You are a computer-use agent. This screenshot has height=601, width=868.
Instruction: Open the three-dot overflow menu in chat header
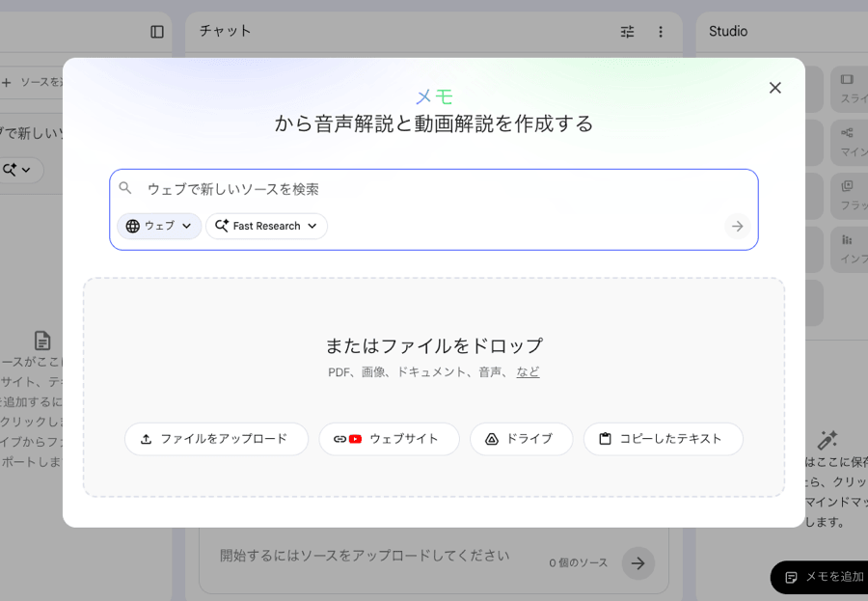click(x=661, y=31)
